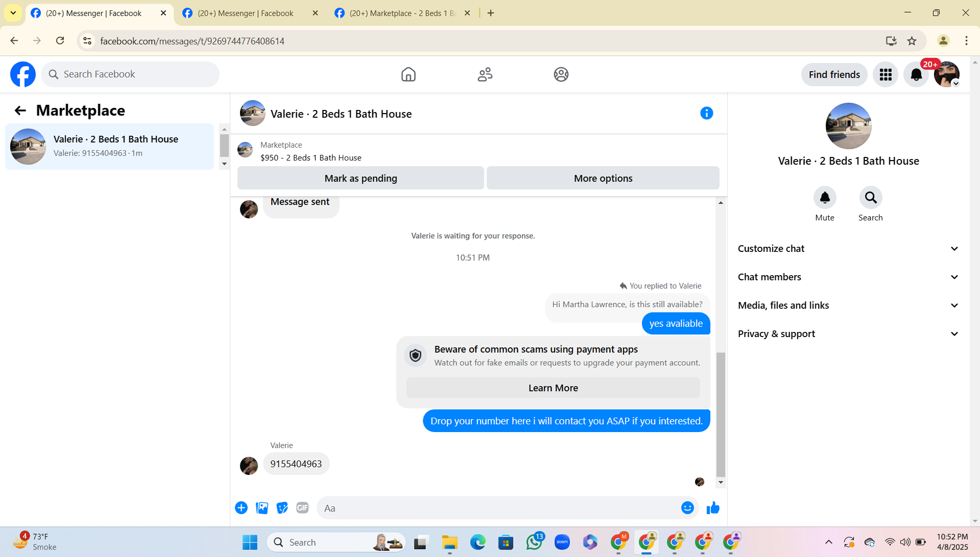980x557 pixels.
Task: Open File Explorer from the taskbar
Action: coord(449,542)
